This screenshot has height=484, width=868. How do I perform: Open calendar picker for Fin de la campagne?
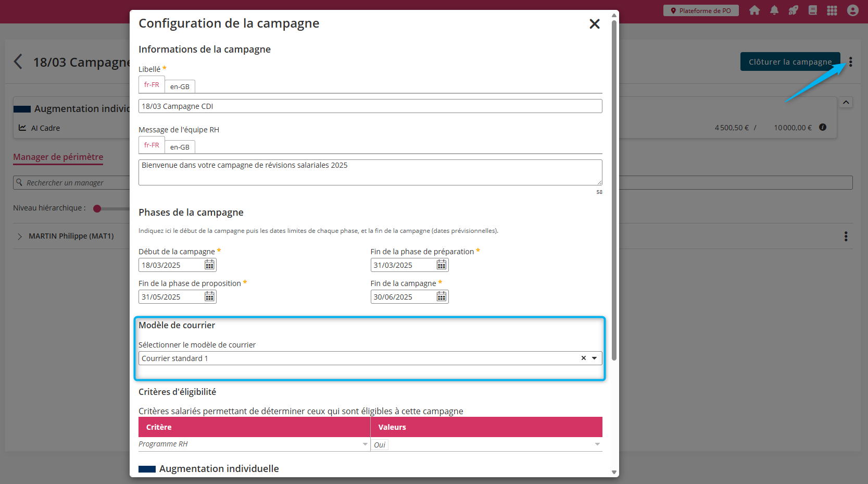point(441,297)
